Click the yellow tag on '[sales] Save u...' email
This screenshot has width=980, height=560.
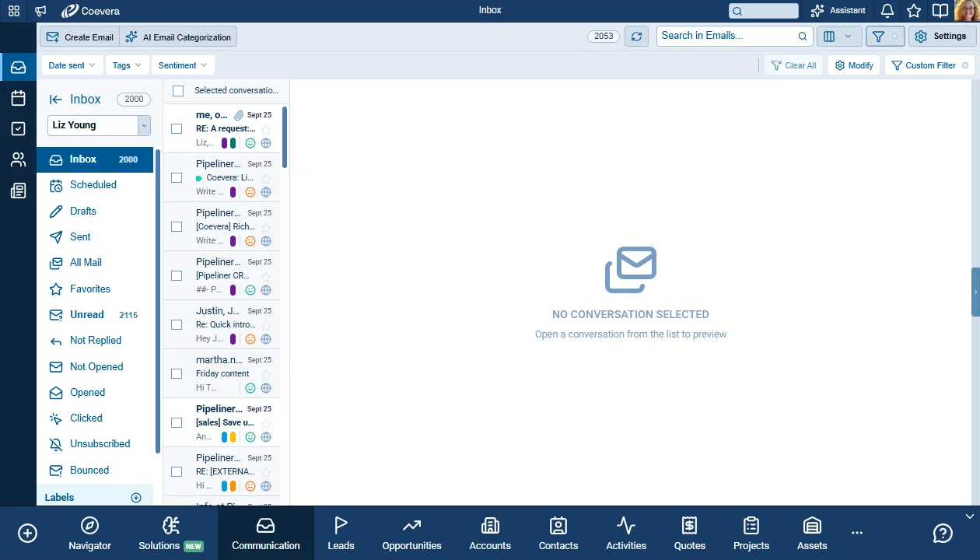tap(233, 437)
